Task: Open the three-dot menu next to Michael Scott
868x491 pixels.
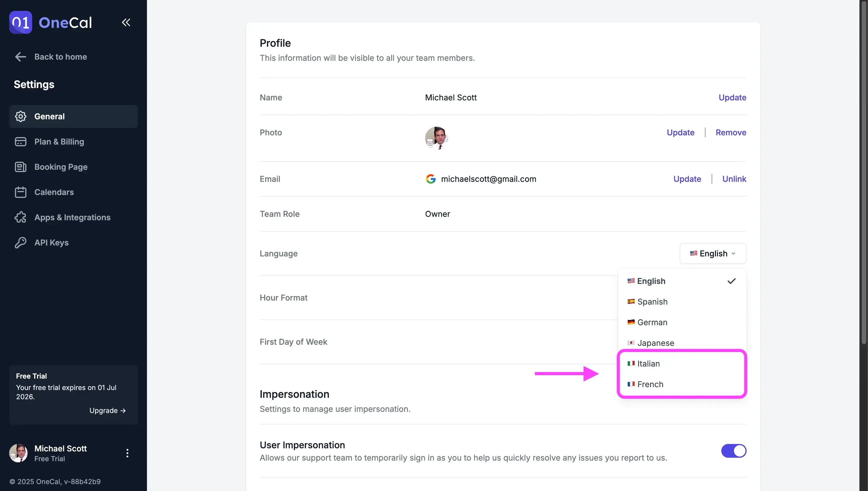Action: tap(127, 453)
